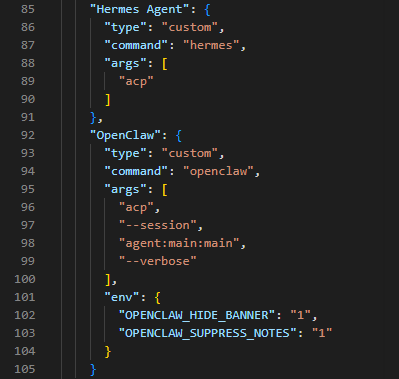Click the closing brace on line 91

click(x=93, y=117)
